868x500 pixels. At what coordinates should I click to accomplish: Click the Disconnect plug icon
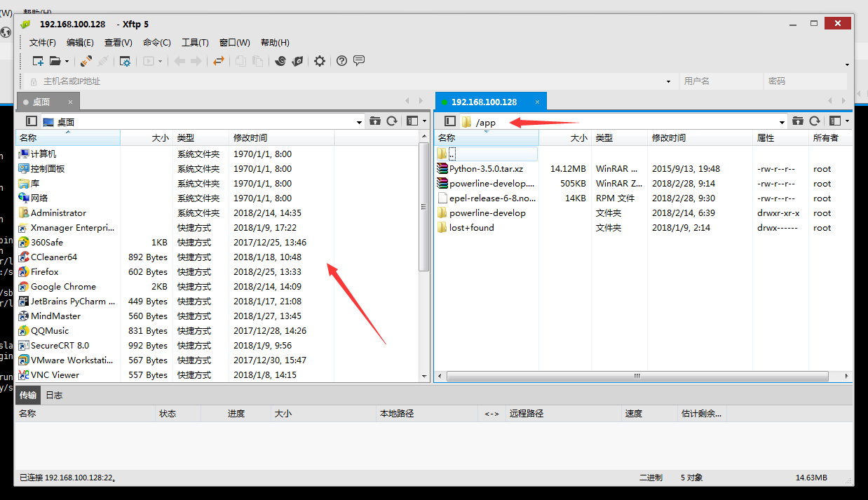point(102,61)
